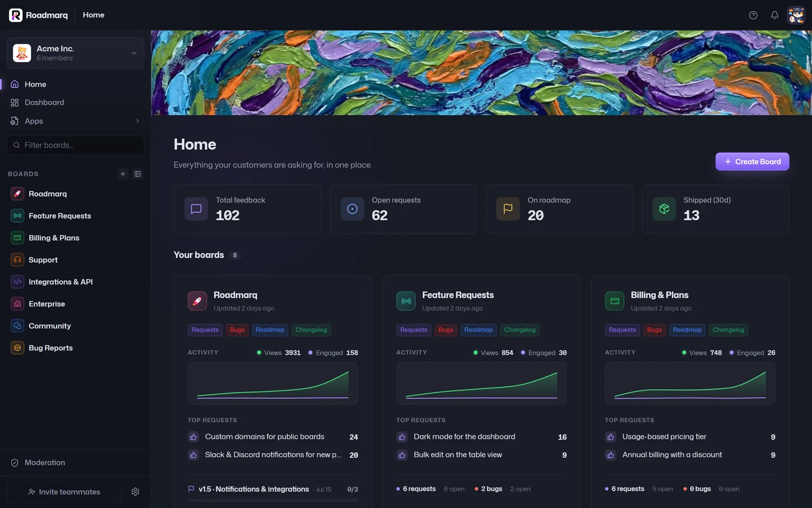Select Bugs tag on Feature Requests card
This screenshot has height=508, width=812.
(446, 330)
